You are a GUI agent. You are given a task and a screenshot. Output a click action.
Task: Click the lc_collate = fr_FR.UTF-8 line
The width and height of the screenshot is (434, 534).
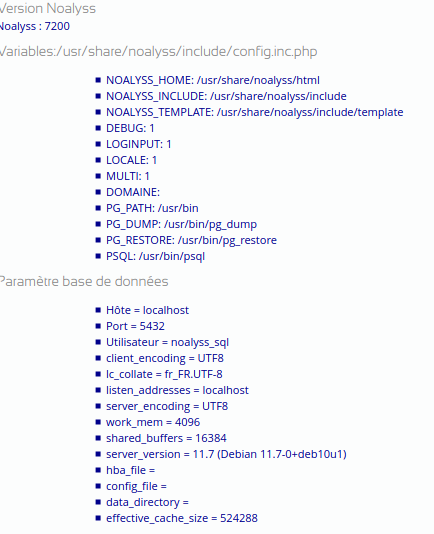pos(164,374)
